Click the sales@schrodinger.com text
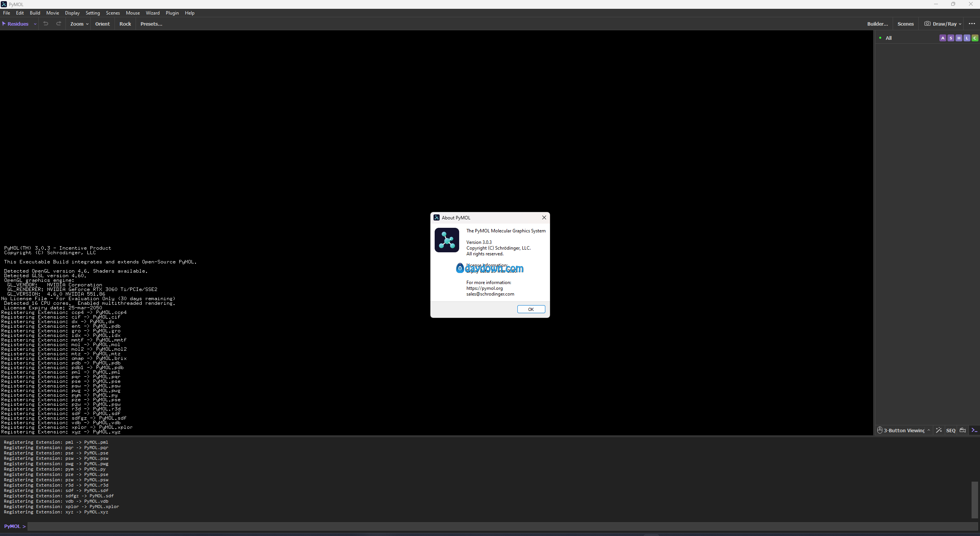 point(490,294)
